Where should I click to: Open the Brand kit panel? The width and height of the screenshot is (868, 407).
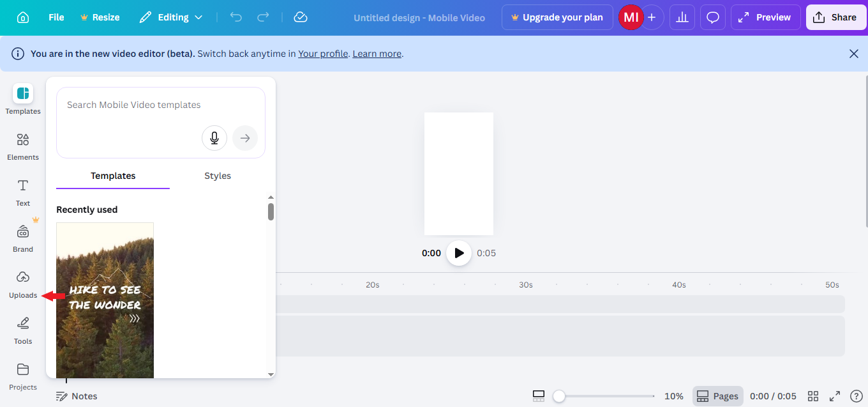click(x=23, y=238)
